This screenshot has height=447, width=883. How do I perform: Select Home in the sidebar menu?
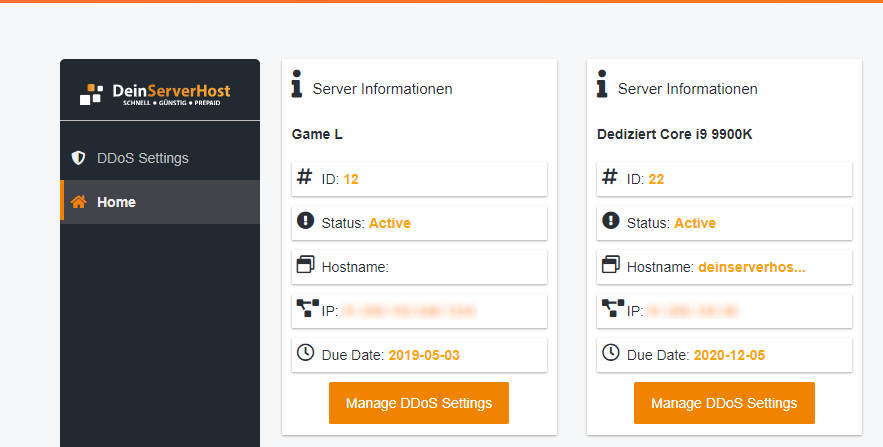click(x=116, y=202)
